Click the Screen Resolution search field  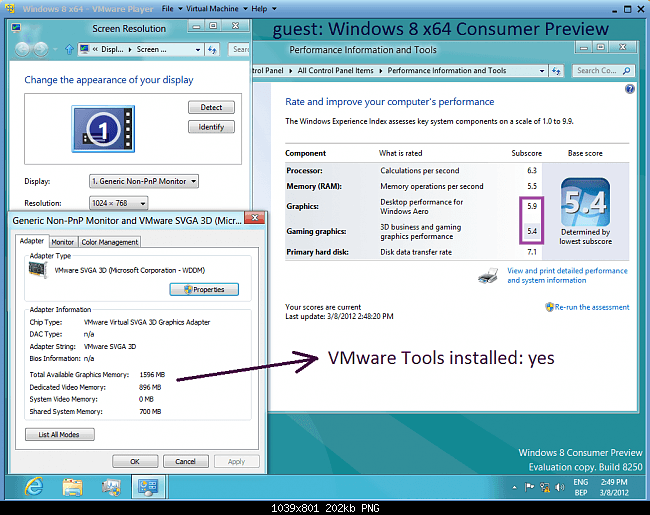click(240, 50)
